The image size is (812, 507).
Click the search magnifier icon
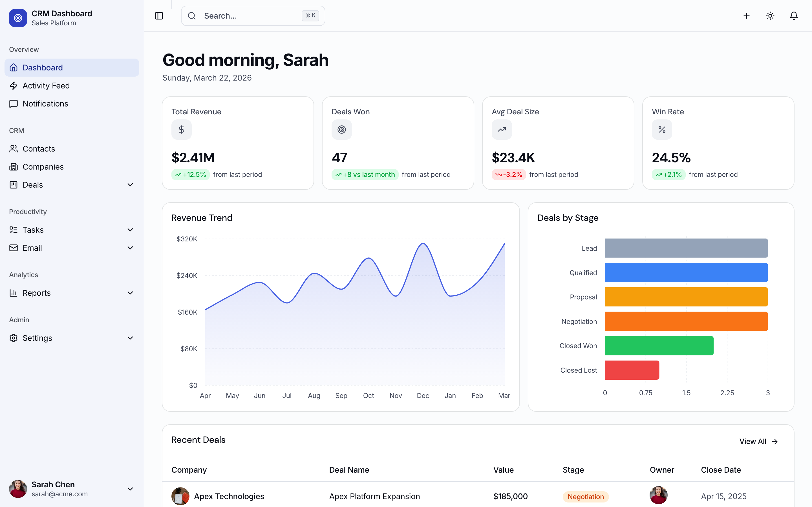pyautogui.click(x=192, y=16)
